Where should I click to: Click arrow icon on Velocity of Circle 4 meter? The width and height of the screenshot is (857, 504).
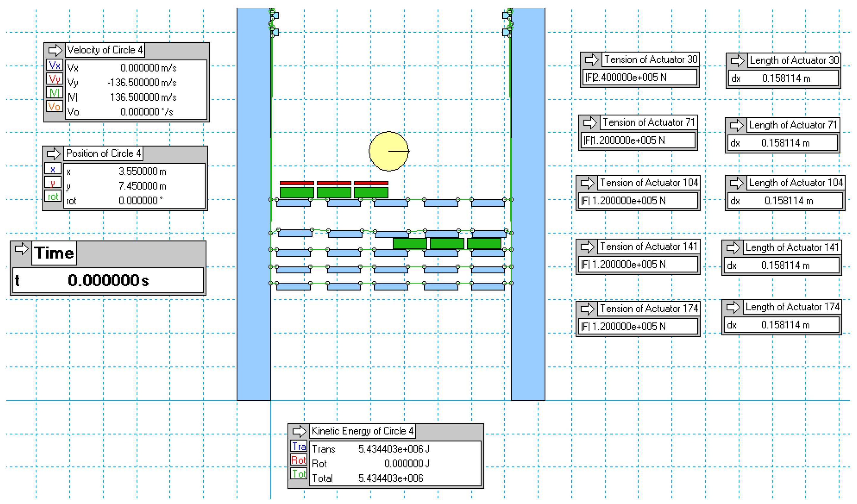(55, 50)
